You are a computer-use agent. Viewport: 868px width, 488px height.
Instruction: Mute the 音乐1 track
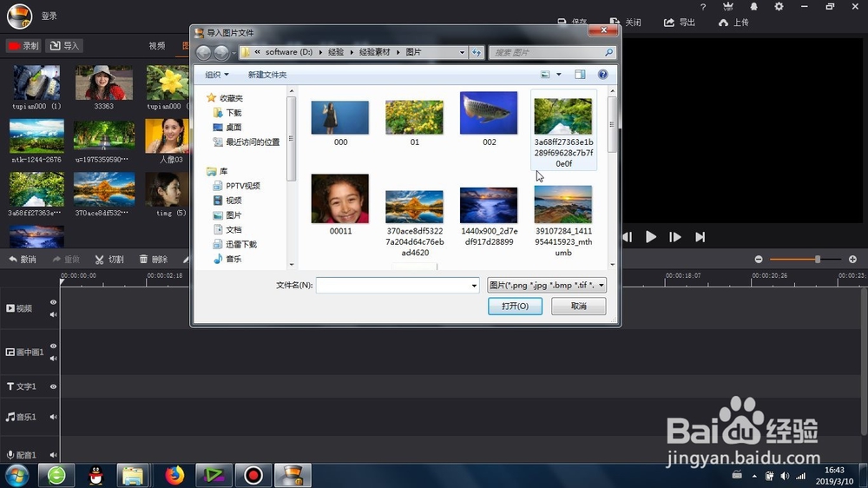(53, 417)
